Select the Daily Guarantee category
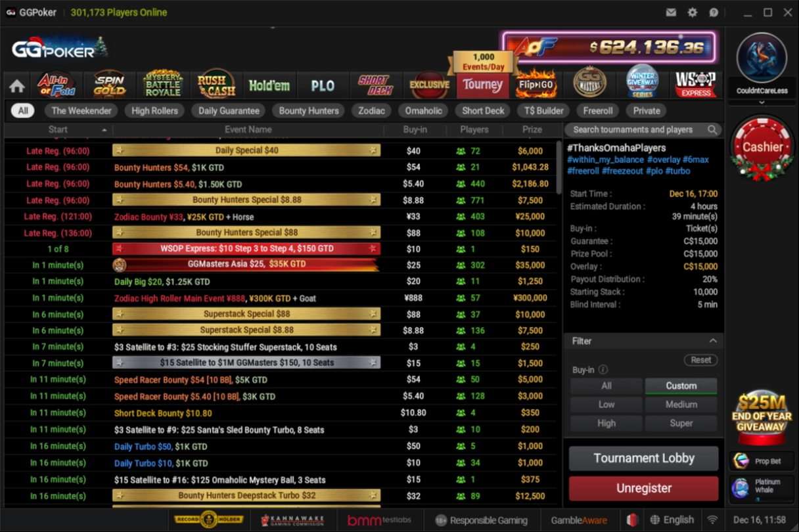This screenshot has height=532, width=799. [x=229, y=111]
